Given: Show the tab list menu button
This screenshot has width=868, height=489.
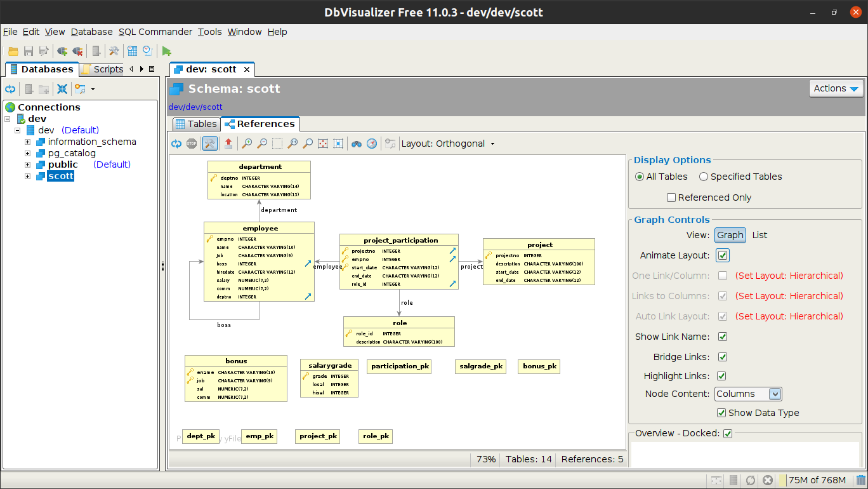Looking at the screenshot, I should point(151,69).
